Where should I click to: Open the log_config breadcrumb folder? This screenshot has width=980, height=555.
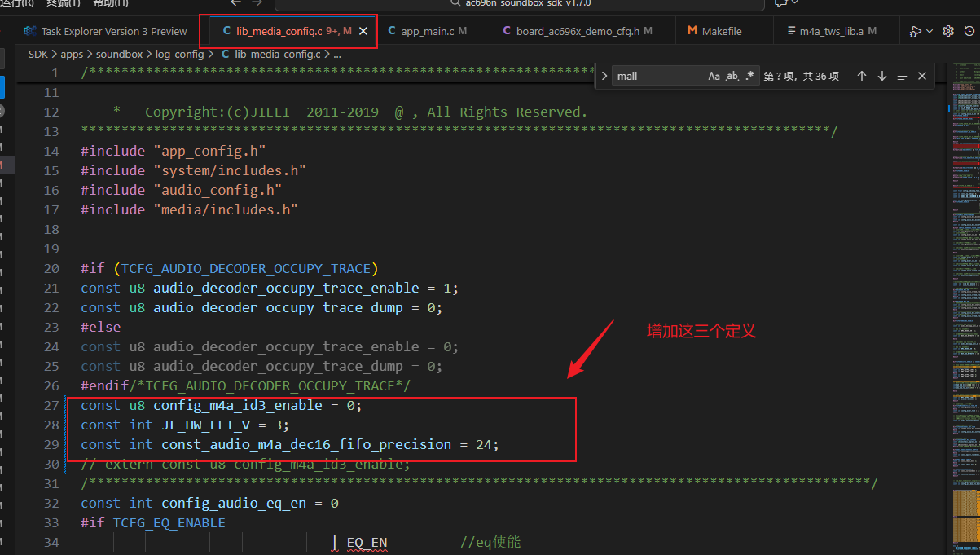178,55
